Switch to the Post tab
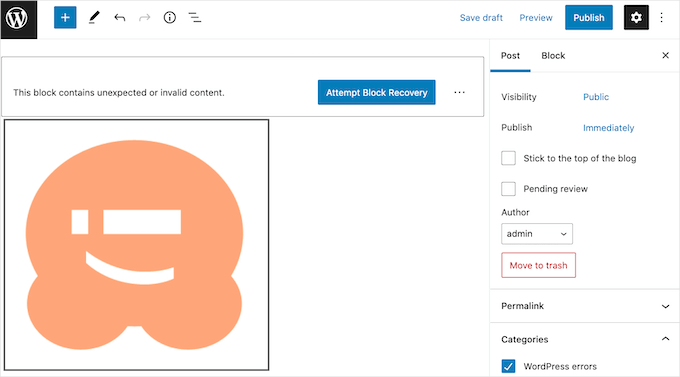 coord(510,56)
